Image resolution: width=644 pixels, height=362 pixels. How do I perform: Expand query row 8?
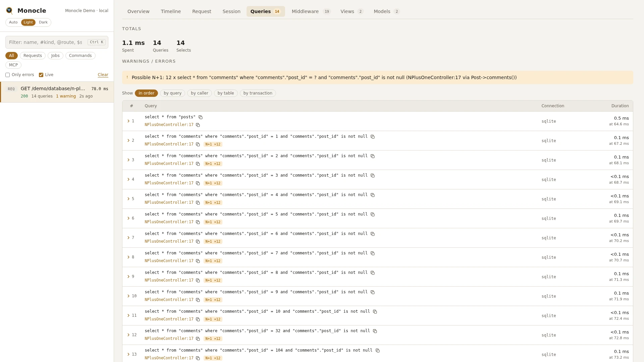pyautogui.click(x=128, y=257)
